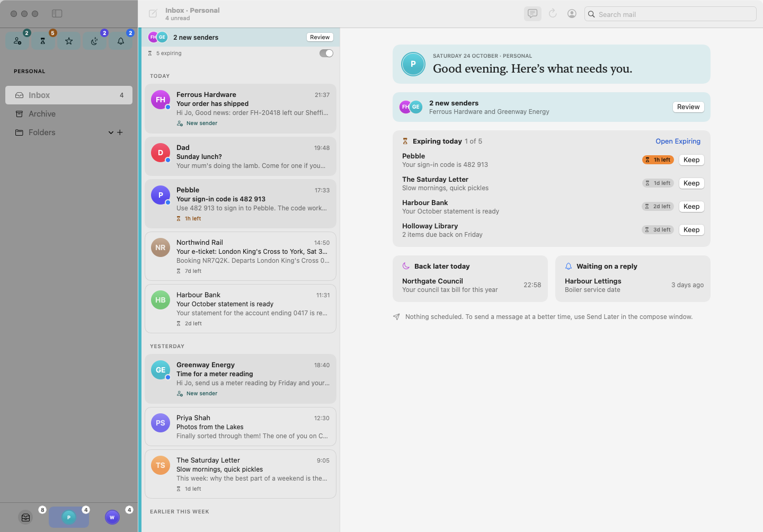Open the bell reminders filter in sidebar
763x532 pixels.
point(121,41)
